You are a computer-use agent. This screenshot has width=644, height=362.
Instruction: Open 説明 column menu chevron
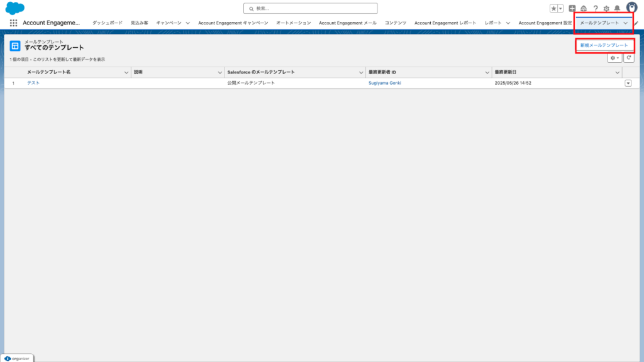(x=219, y=73)
